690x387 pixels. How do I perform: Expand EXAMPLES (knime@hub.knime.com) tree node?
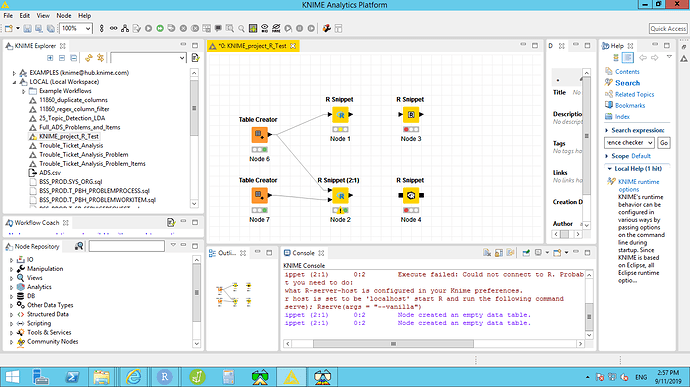(x=14, y=73)
